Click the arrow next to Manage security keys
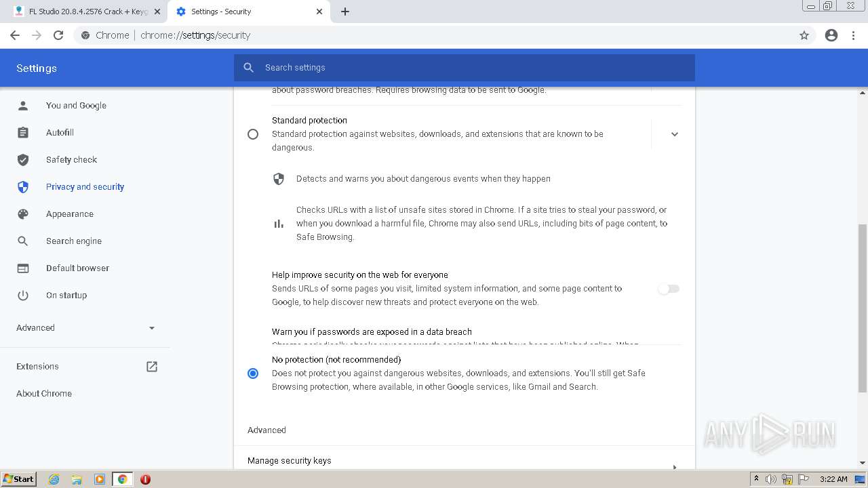 click(674, 467)
